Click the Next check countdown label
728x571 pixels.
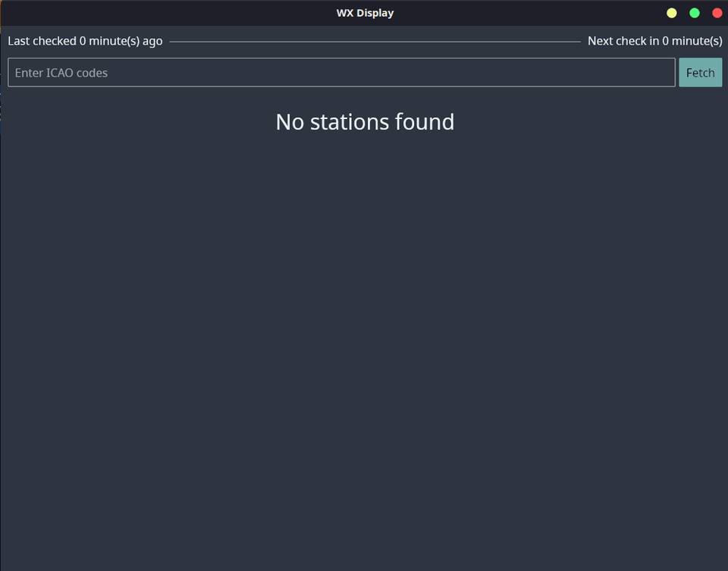[x=655, y=41]
